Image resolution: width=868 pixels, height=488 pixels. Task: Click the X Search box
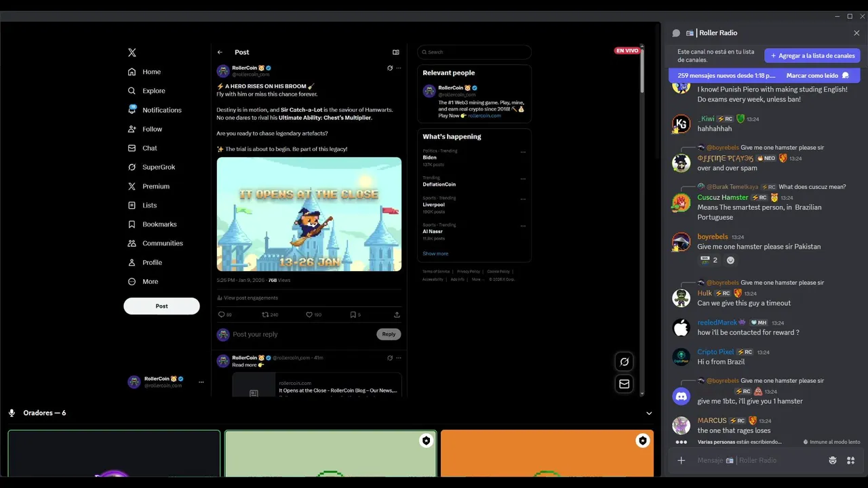[474, 52]
